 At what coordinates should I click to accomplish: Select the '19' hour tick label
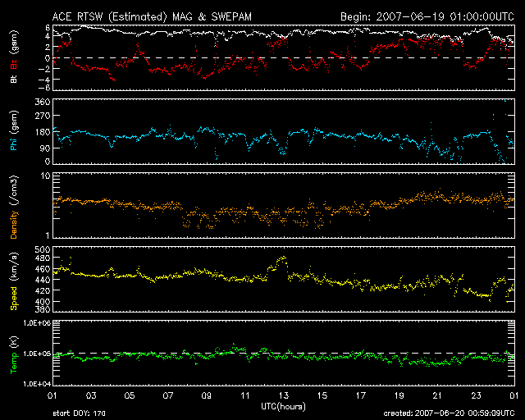399,396
